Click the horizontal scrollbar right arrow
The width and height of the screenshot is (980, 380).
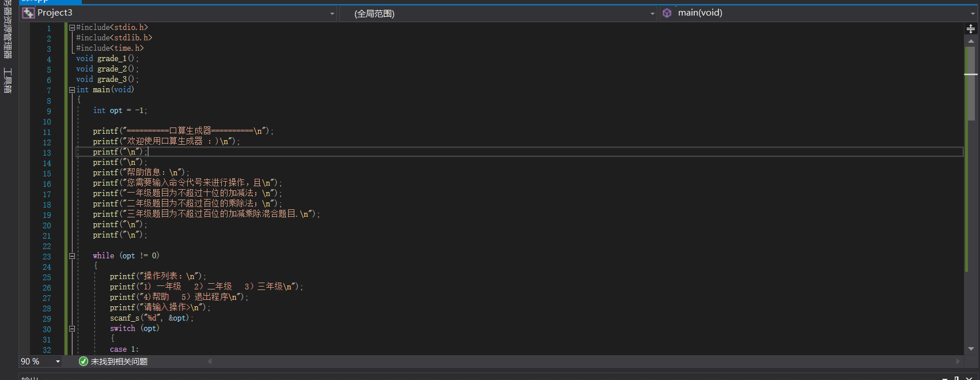coord(958,362)
